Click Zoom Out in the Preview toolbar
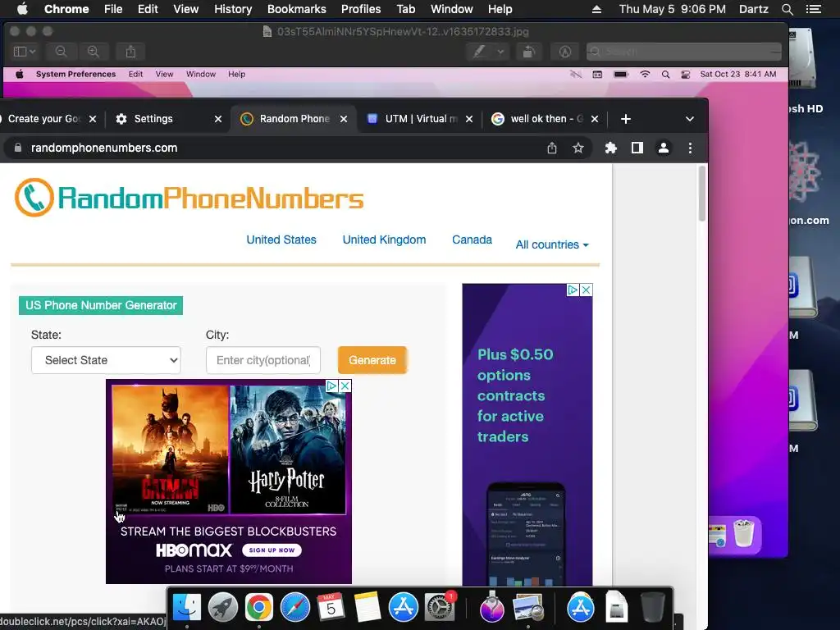 61,52
